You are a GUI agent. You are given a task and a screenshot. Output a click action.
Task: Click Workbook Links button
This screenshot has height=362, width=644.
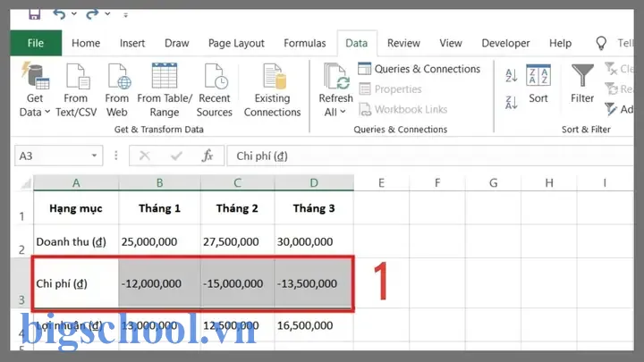tap(402, 110)
